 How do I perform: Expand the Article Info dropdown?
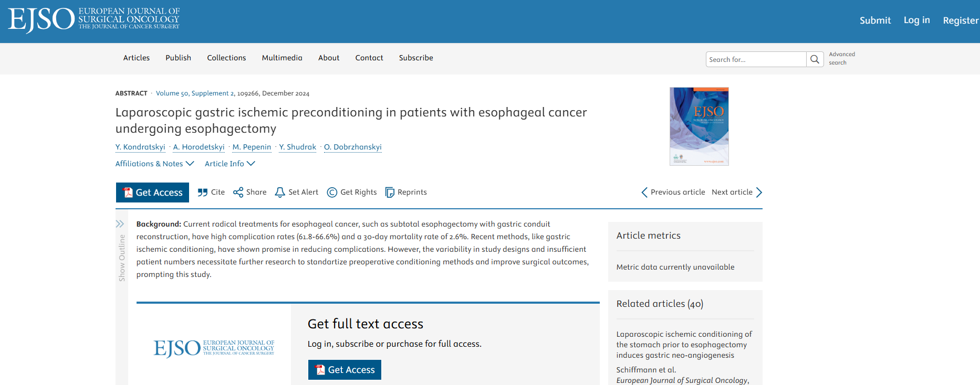230,164
